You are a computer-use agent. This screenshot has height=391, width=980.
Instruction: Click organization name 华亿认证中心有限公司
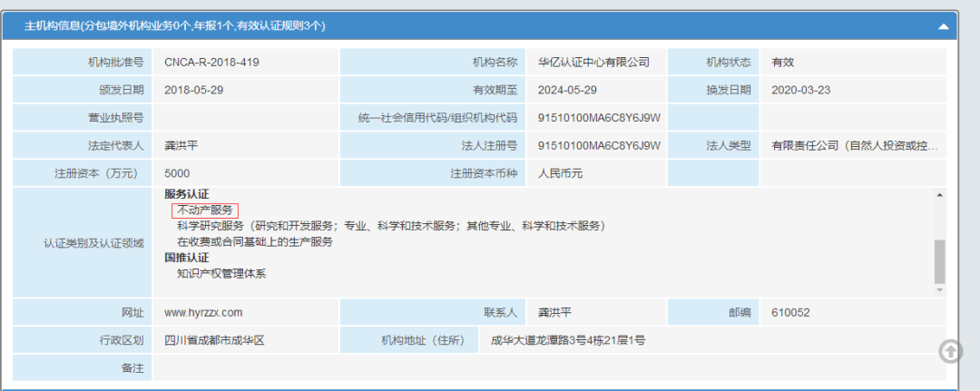coord(593,63)
